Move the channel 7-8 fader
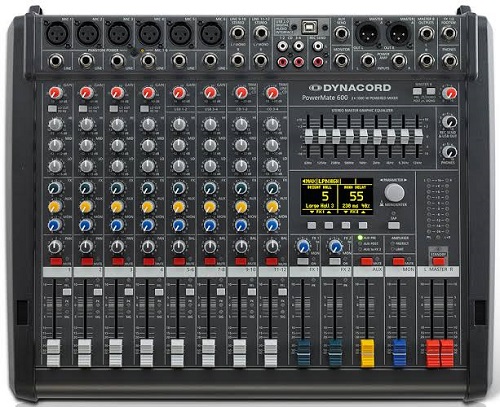Viewport: 500px width, 407px height. pyautogui.click(x=208, y=353)
